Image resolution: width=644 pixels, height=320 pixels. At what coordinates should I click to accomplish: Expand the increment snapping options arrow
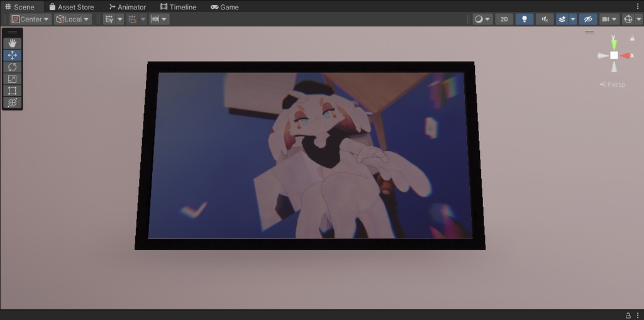[x=164, y=19]
